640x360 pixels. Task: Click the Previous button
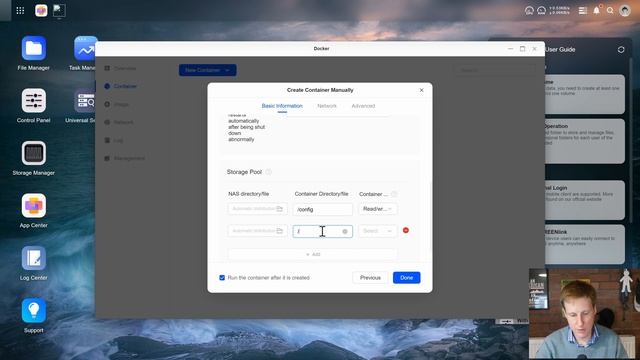tap(370, 278)
